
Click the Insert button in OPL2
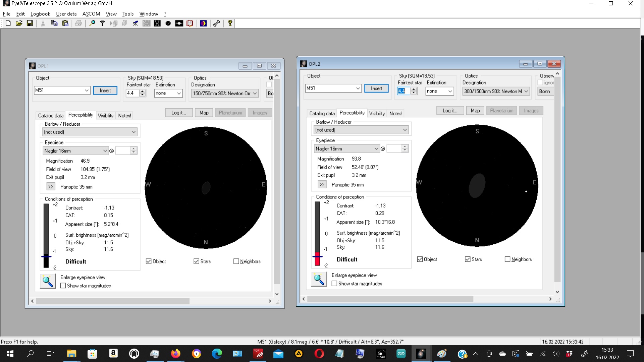376,88
